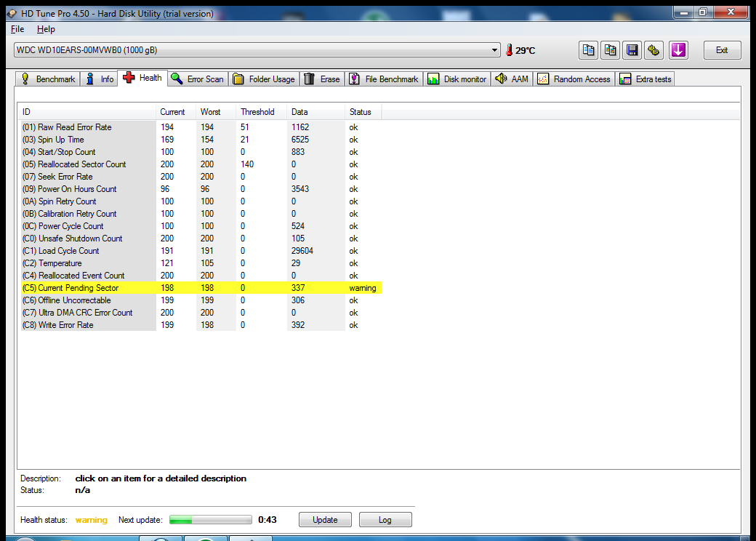
Task: Click the 29604 Load Cycle data value
Action: click(302, 251)
